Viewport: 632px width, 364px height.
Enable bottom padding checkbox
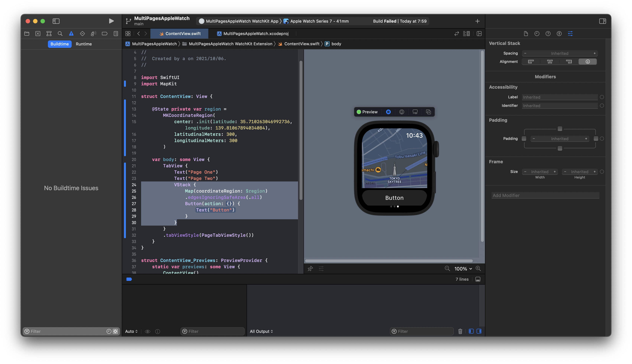tap(560, 148)
